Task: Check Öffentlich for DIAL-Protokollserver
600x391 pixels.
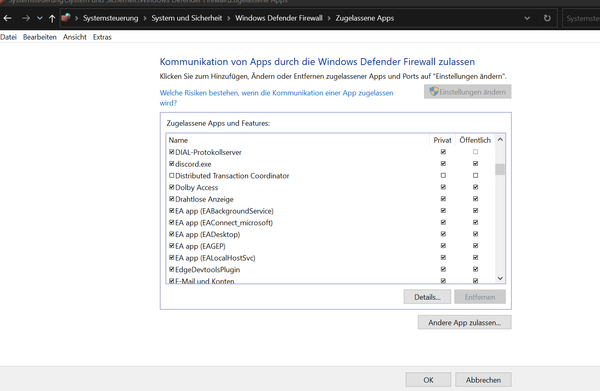Action: point(475,152)
